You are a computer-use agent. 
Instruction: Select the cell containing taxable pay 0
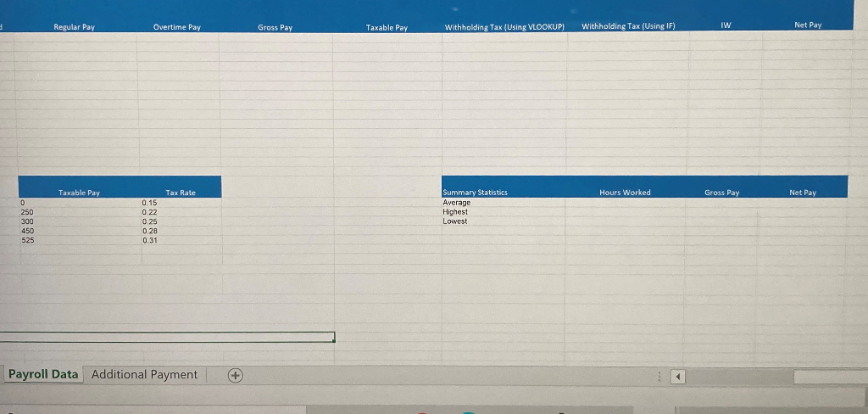[80, 203]
